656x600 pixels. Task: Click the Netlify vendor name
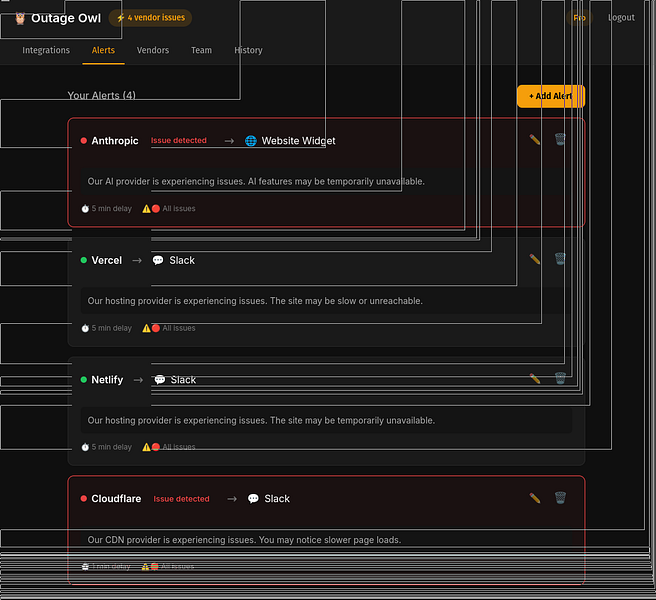(x=107, y=379)
